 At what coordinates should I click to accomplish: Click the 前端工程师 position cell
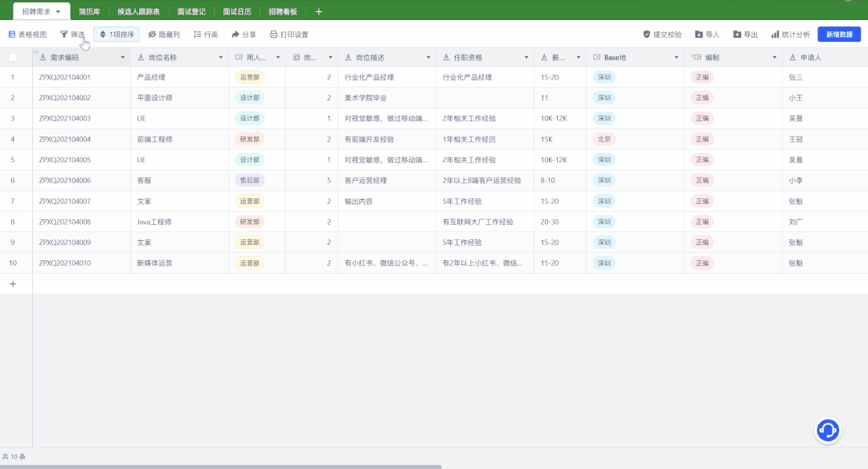[179, 140]
